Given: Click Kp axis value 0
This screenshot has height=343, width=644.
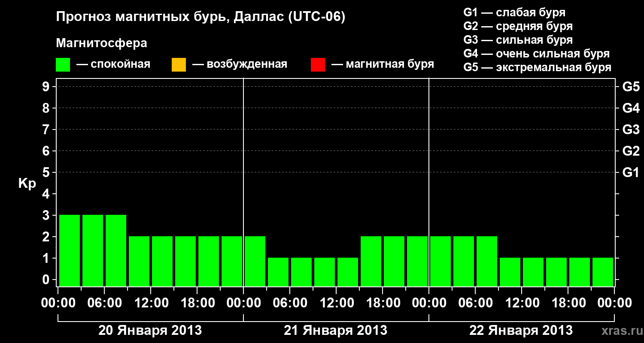Looking at the screenshot, I should [46, 280].
